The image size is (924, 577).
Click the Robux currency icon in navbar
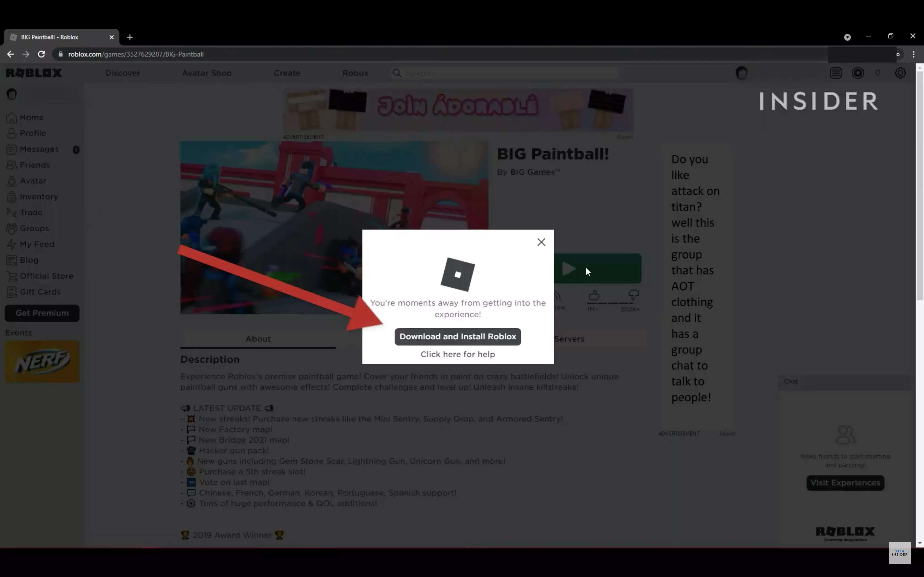[858, 73]
